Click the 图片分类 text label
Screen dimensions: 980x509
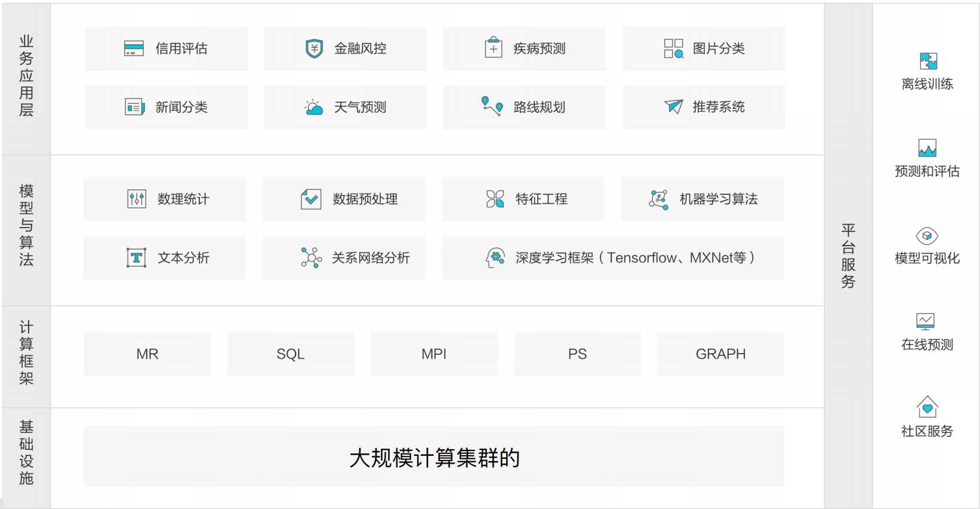(x=719, y=48)
